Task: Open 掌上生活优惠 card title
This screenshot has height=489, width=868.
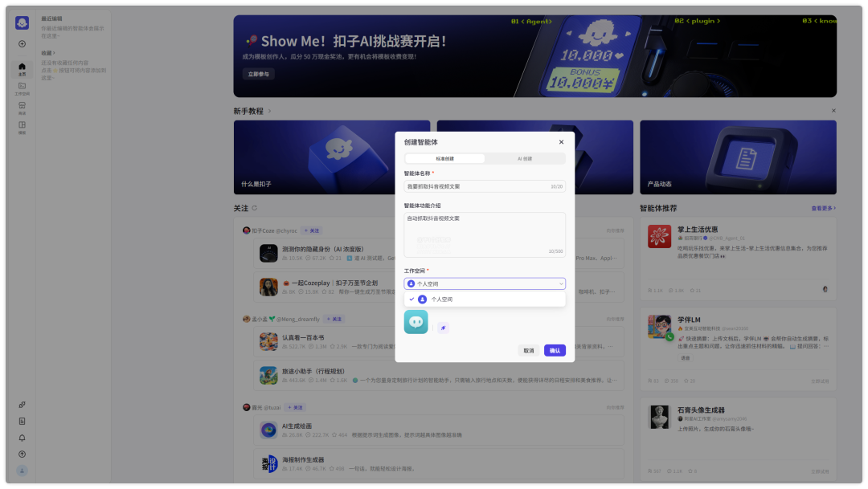Action: pos(698,229)
